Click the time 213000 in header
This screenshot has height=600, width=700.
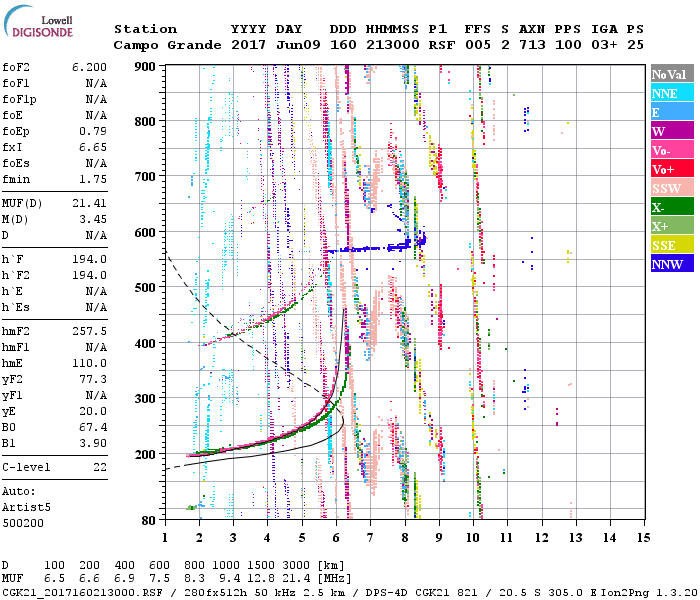[x=393, y=45]
